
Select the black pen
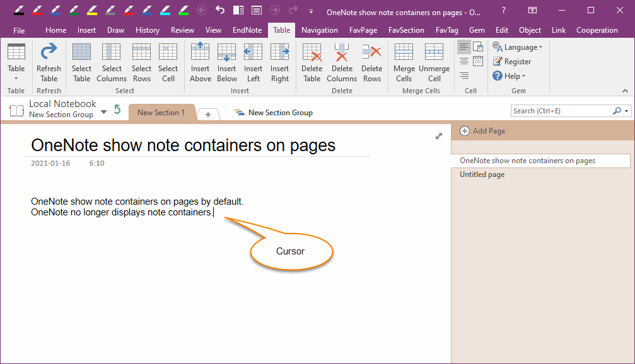pos(19,9)
